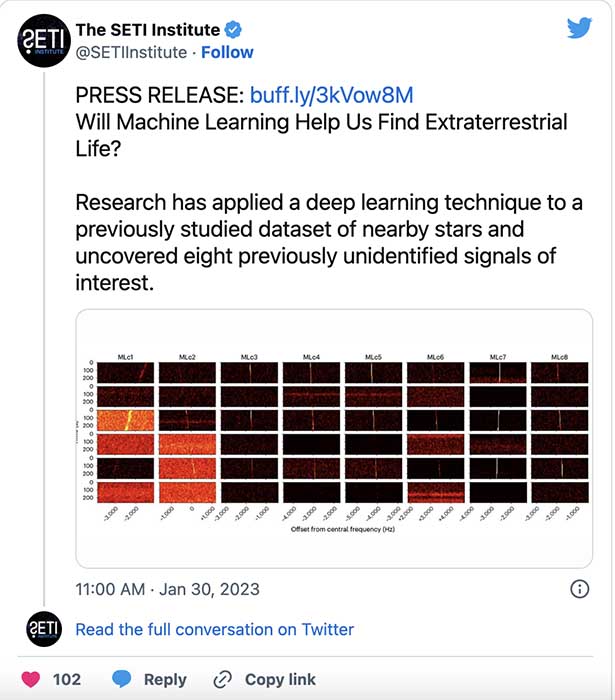
Task: Like the tweet with the heart icon
Action: (x=31, y=679)
